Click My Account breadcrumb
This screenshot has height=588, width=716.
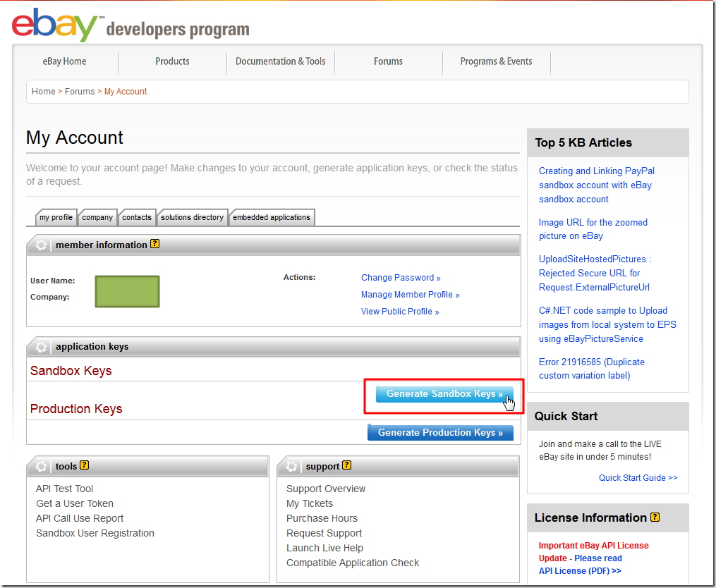click(x=126, y=92)
